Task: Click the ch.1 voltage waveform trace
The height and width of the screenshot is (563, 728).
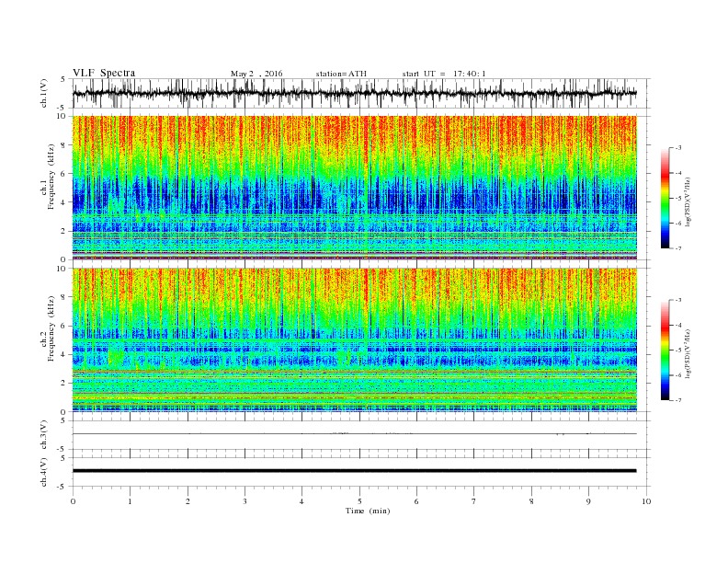Action: click(x=354, y=93)
